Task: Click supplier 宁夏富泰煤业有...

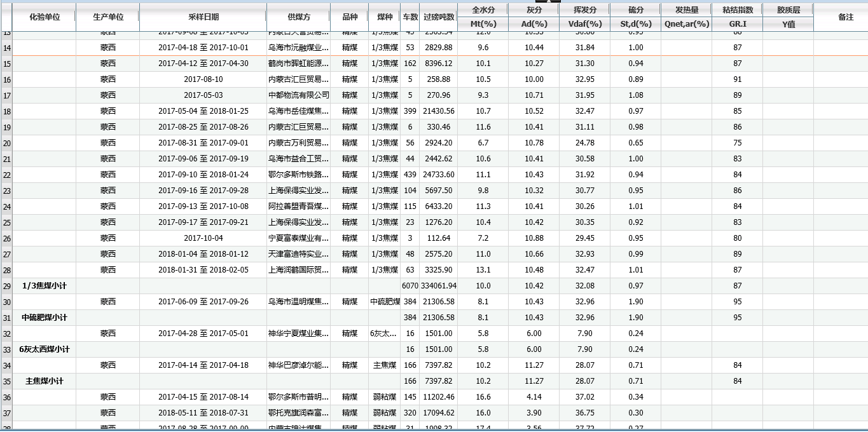Action: click(x=298, y=238)
